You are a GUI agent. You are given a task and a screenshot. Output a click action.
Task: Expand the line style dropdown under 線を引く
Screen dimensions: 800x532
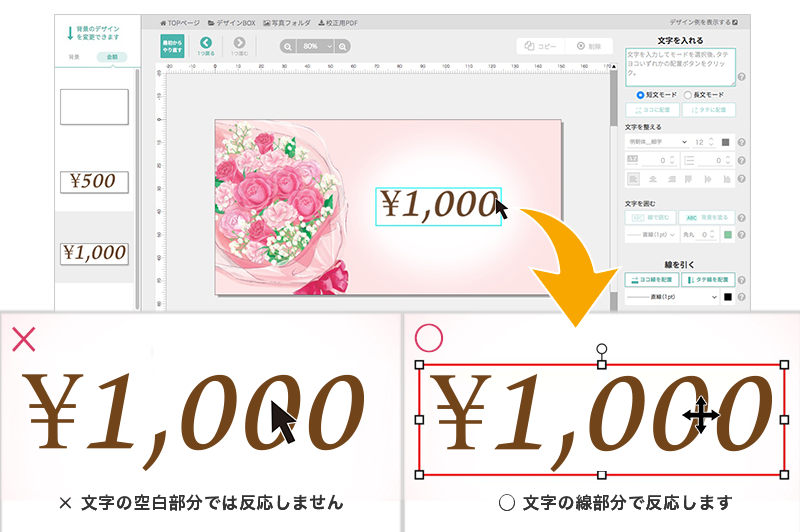672,297
